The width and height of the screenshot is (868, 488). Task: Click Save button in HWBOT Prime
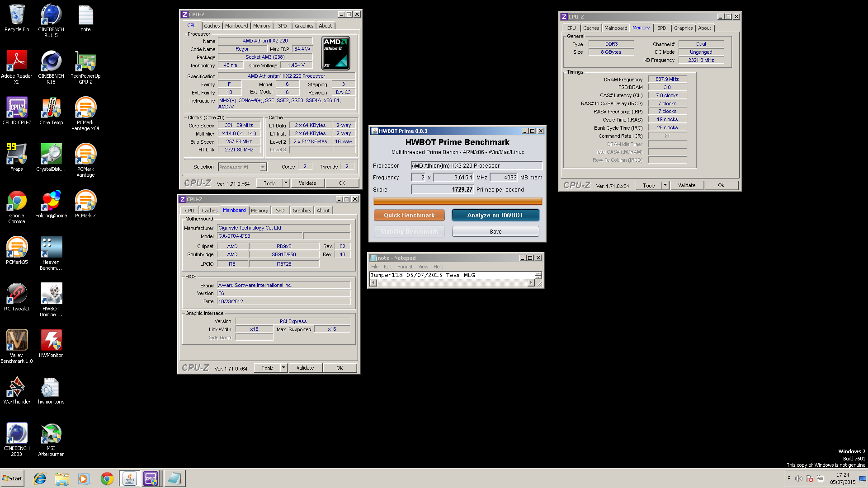click(495, 231)
